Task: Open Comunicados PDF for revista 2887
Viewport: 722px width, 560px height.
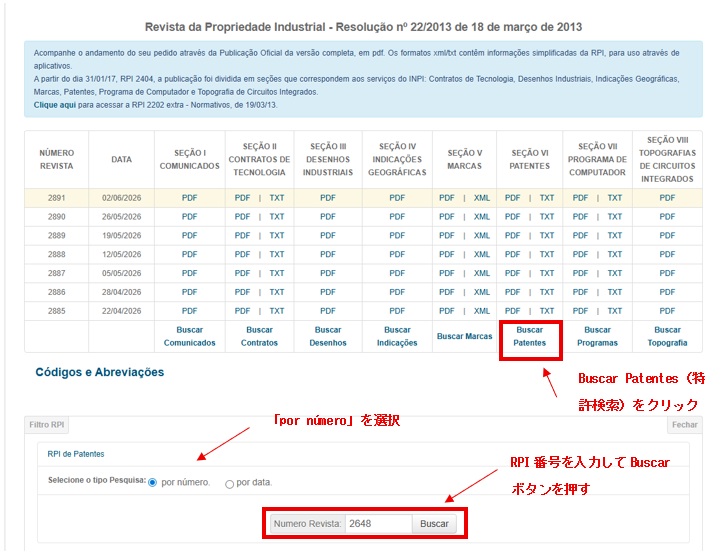Action: coord(189,274)
